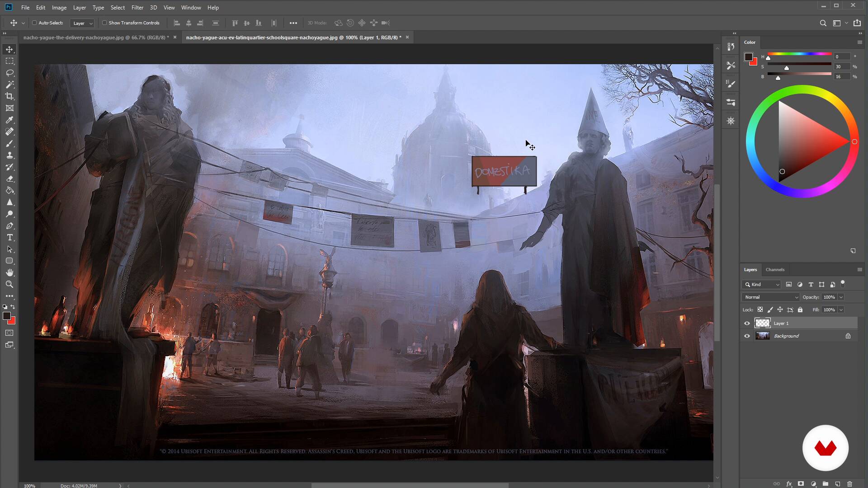This screenshot has height=488, width=868.
Task: Open the Select menu
Action: pos(118,7)
